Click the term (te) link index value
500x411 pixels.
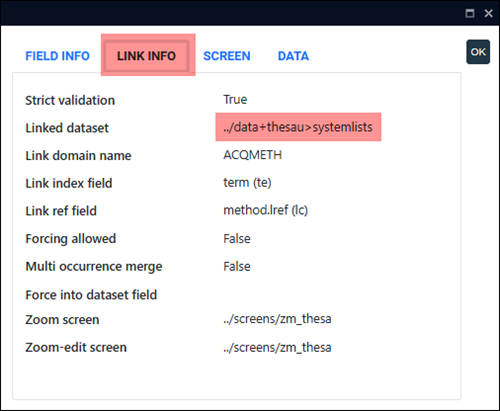(x=247, y=183)
